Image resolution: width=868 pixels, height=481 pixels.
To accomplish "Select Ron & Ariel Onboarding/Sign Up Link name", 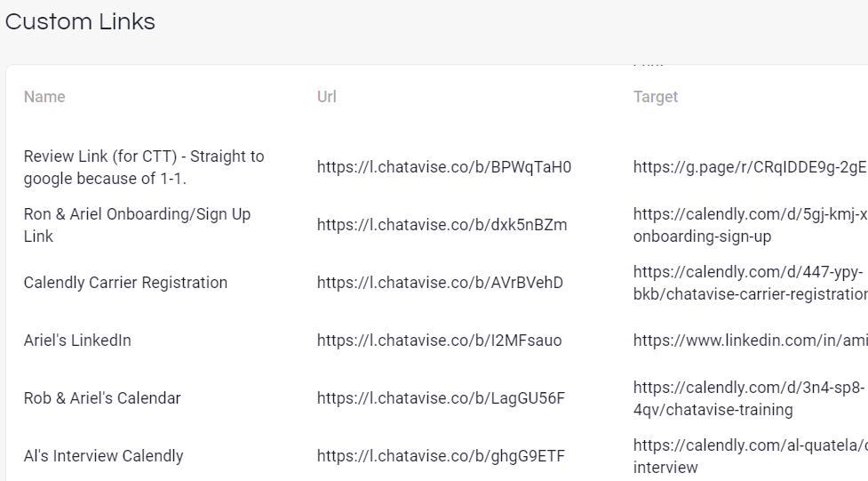I will (x=138, y=225).
